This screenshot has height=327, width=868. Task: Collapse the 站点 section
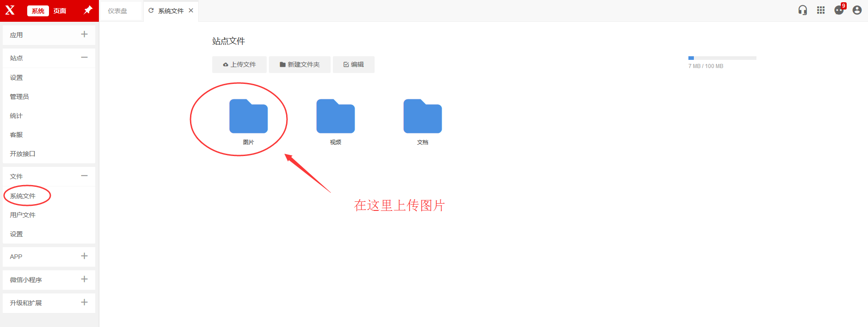84,58
